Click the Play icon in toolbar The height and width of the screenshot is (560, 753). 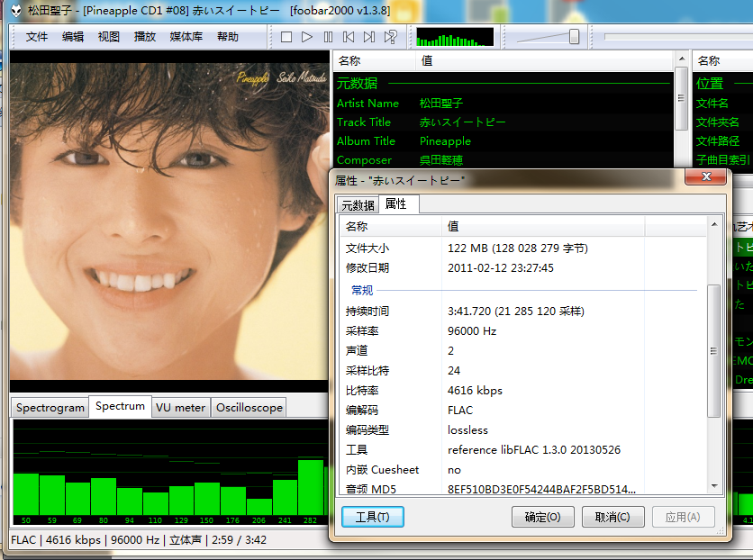point(307,37)
